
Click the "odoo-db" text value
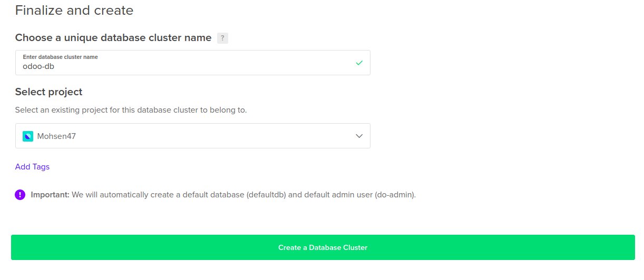tap(38, 67)
